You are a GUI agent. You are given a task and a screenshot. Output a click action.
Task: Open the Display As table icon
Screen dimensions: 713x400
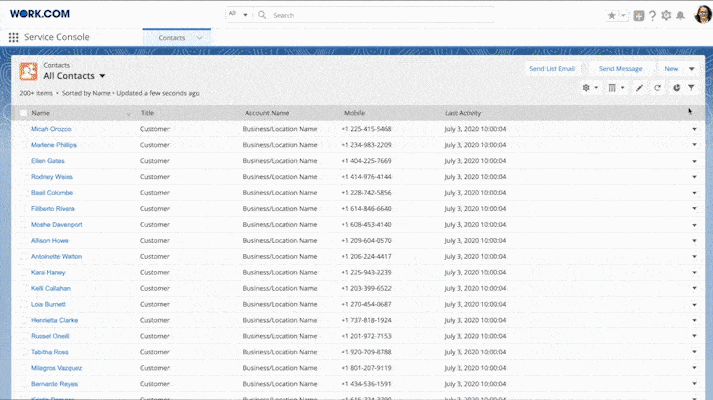click(x=616, y=88)
